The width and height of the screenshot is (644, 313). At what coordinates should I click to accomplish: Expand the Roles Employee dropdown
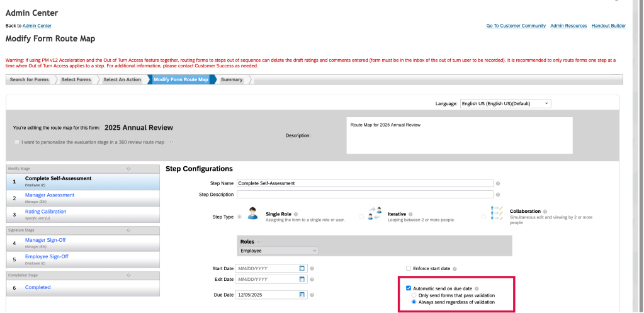(278, 251)
